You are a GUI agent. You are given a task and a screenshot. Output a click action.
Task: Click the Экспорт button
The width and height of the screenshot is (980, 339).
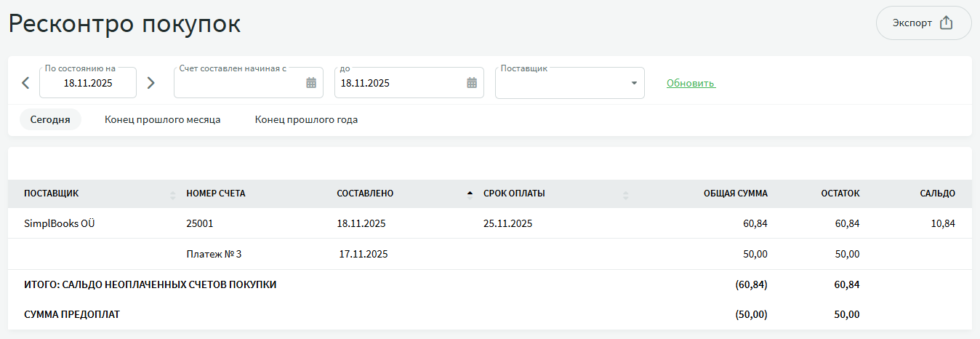point(923,23)
